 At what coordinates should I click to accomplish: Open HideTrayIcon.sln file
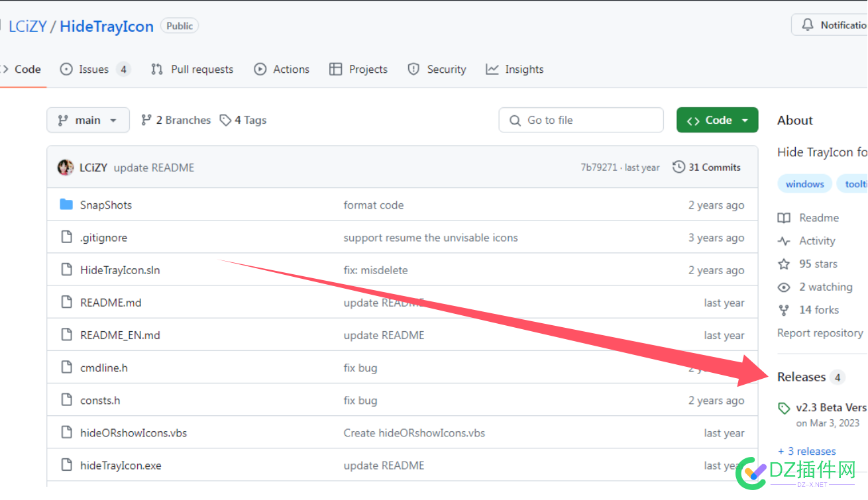pyautogui.click(x=120, y=270)
